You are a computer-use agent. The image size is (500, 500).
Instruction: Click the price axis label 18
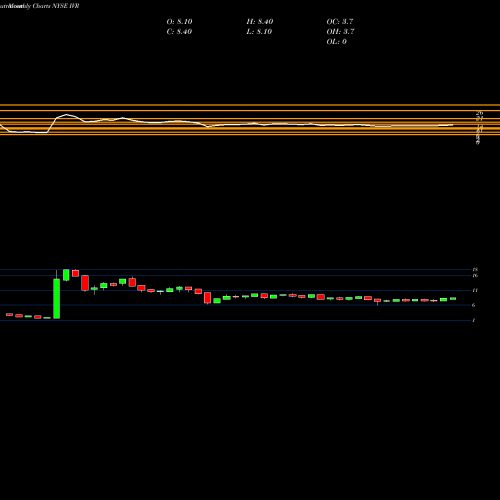(475, 269)
